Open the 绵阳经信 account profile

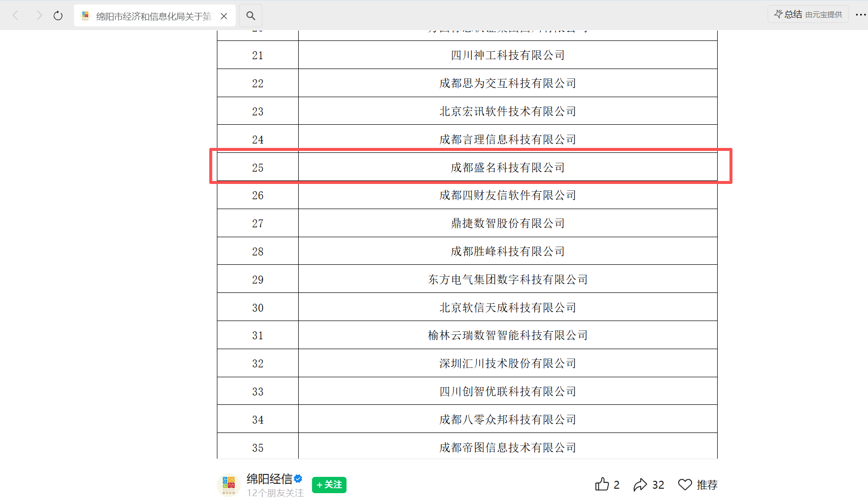click(x=269, y=478)
